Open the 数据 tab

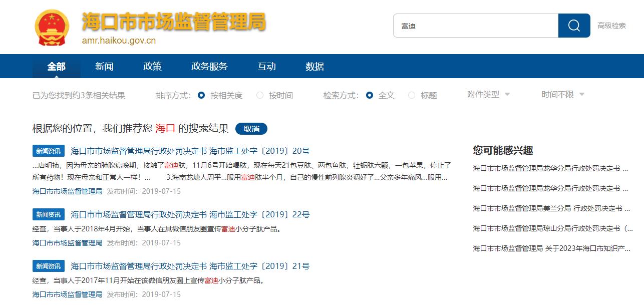(314, 67)
